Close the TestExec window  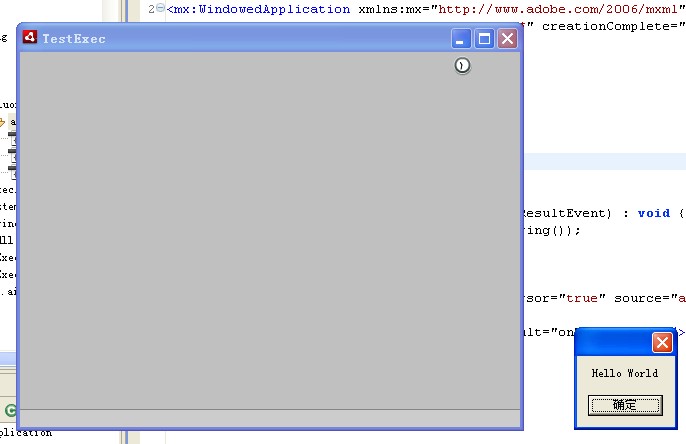tap(508, 38)
